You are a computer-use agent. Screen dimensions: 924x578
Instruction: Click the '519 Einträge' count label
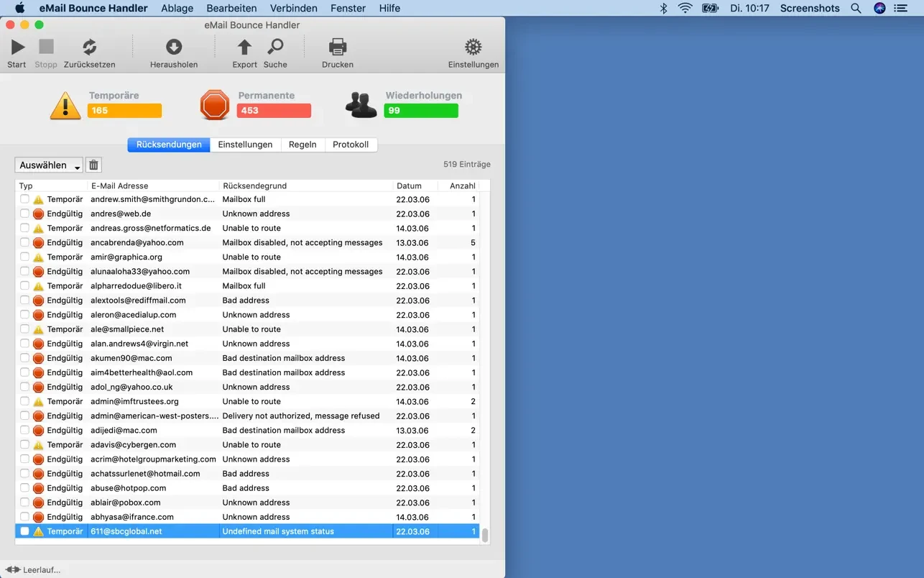click(x=467, y=165)
